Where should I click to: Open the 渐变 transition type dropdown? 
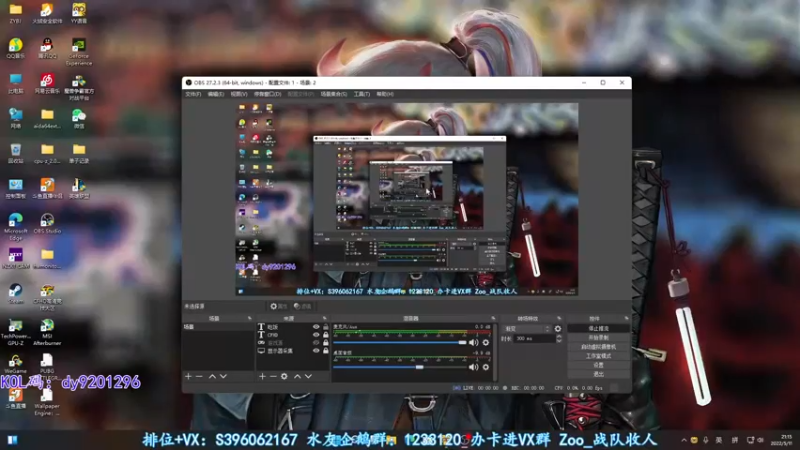click(527, 329)
